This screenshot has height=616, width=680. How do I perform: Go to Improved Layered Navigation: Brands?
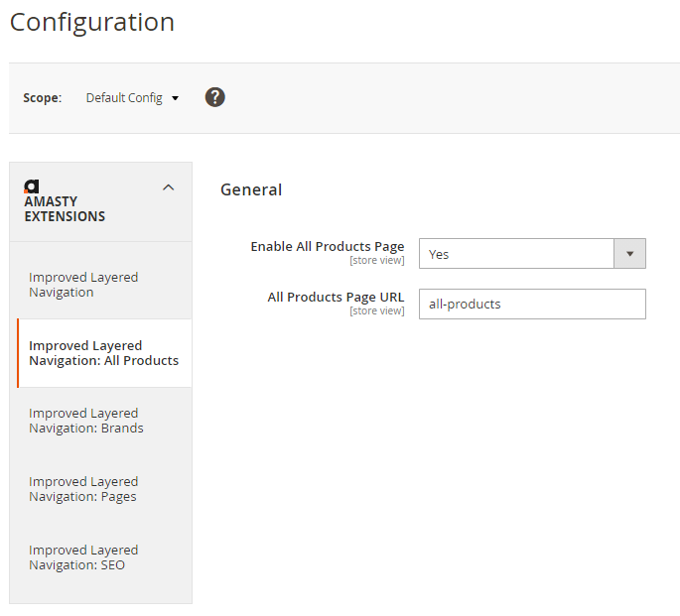pyautogui.click(x=85, y=421)
